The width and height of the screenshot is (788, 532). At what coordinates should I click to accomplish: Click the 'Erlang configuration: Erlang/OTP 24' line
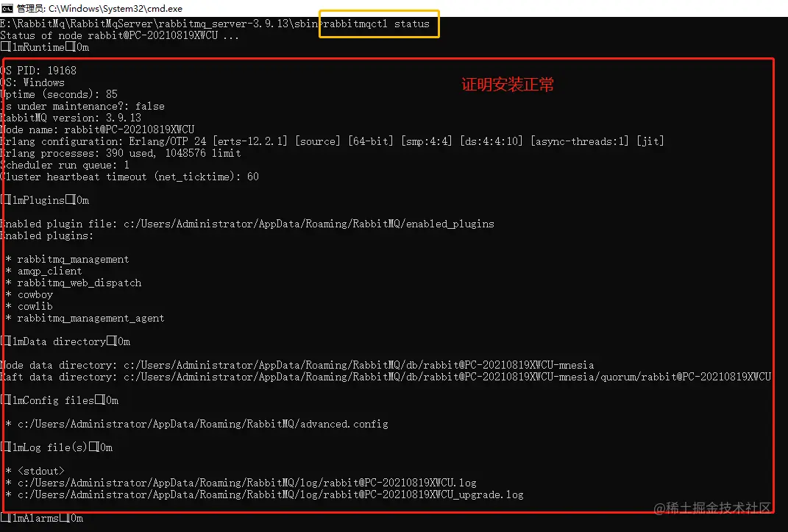pyautogui.click(x=332, y=142)
